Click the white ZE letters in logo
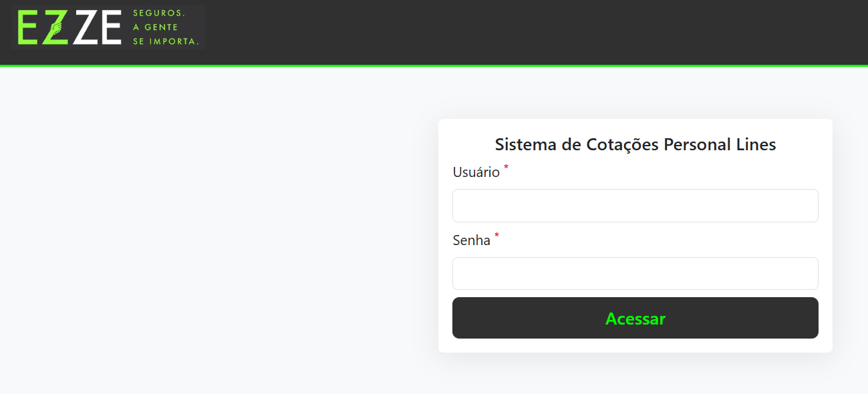The height and width of the screenshot is (394, 868). [x=98, y=28]
